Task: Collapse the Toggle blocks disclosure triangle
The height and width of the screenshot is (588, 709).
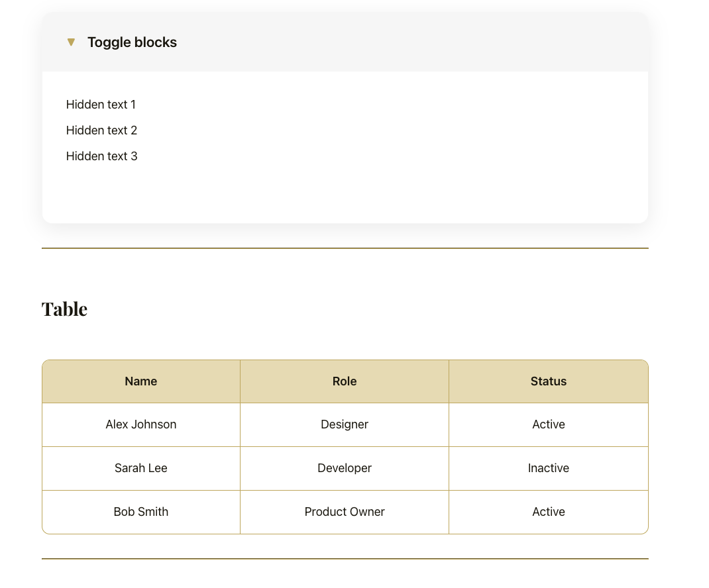Action: click(x=71, y=42)
